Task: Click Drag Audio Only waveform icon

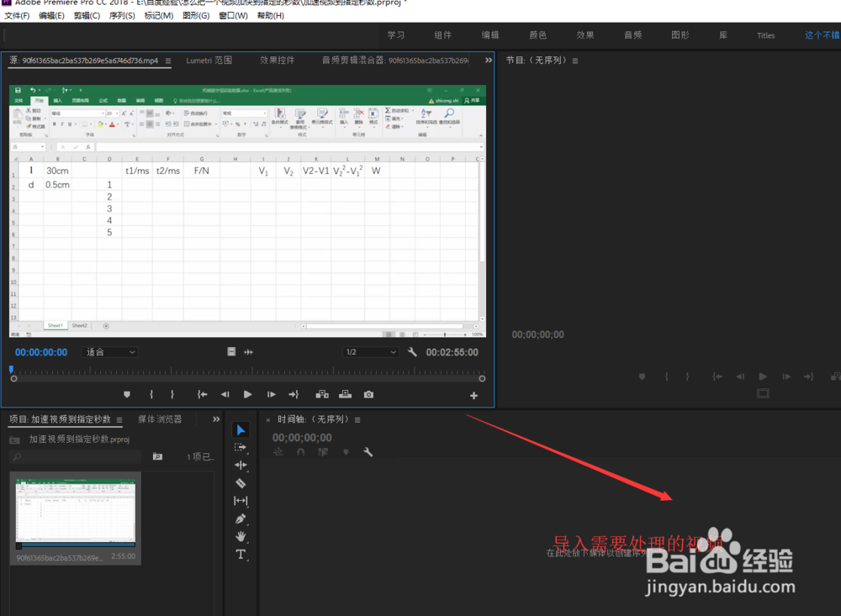Action: (x=248, y=352)
